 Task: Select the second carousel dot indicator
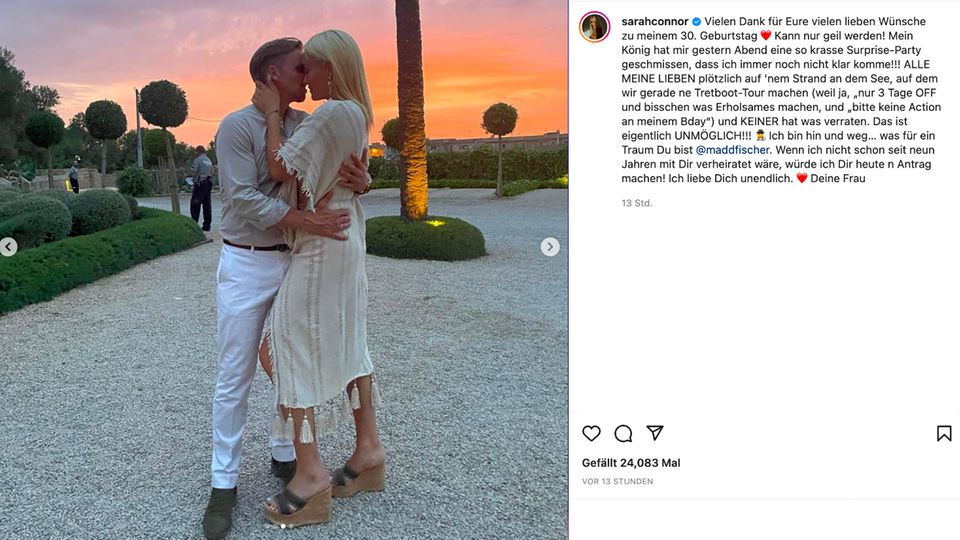tap(290, 526)
